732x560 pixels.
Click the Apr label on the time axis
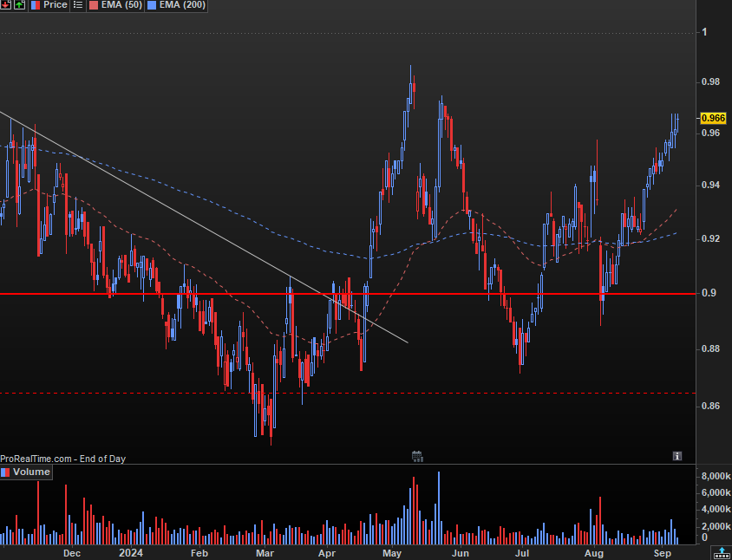[x=326, y=553]
